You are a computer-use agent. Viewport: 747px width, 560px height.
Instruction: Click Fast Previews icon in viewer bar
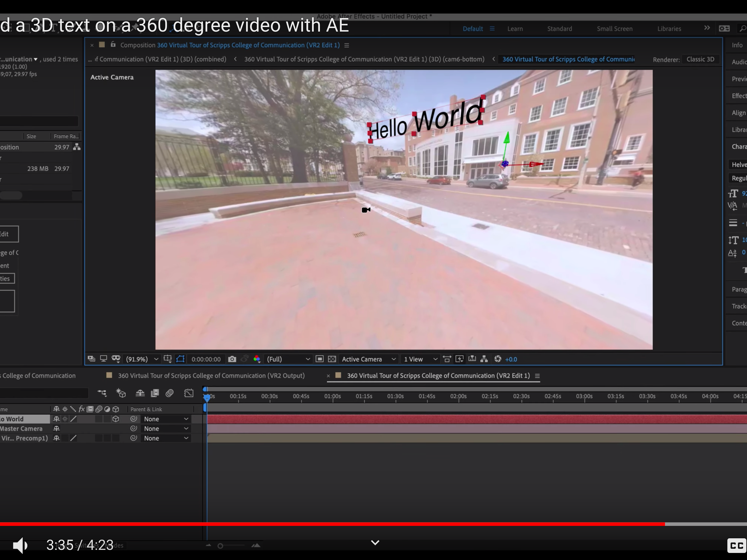pyautogui.click(x=459, y=359)
